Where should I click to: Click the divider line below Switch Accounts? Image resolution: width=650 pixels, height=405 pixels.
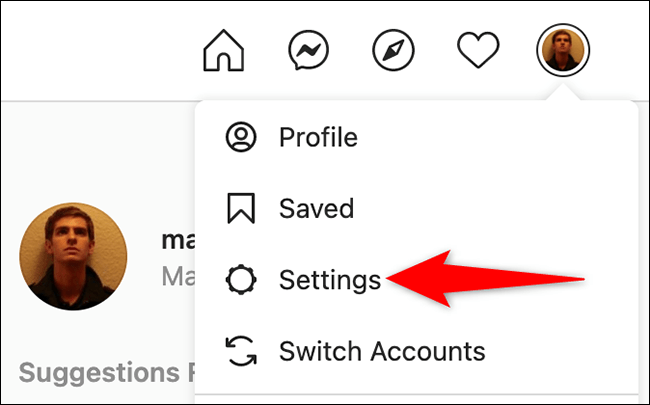[416, 395]
